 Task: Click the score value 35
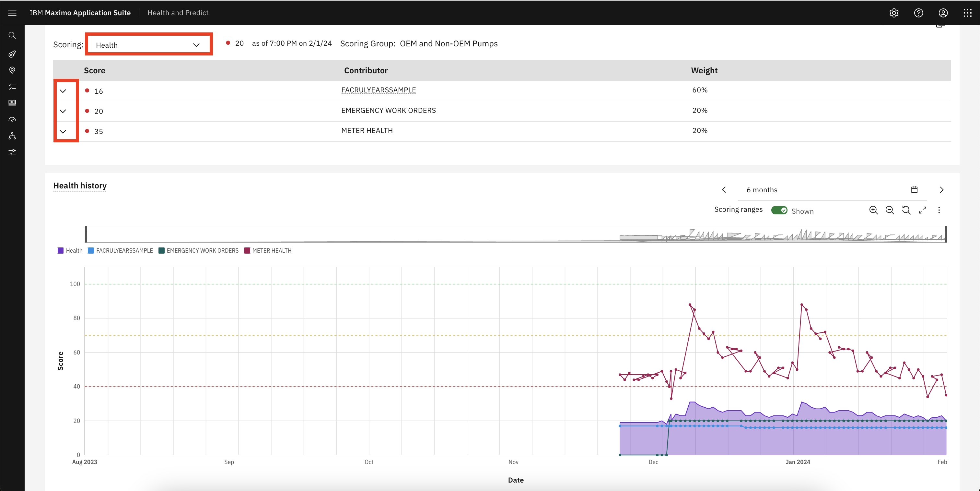pos(99,132)
